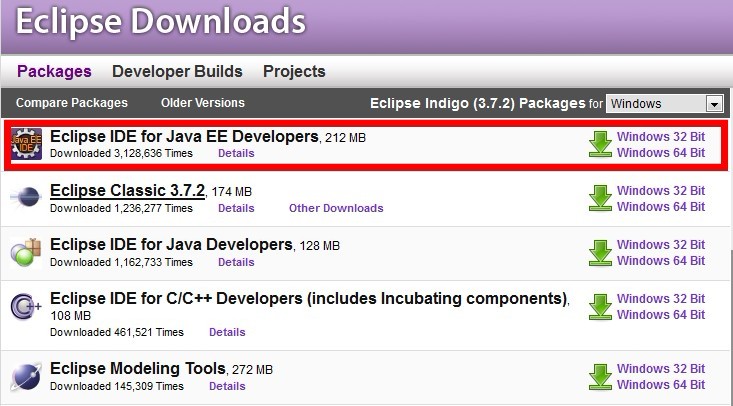Click the 'Downloaded 461,521 Times' text
Image resolution: width=733 pixels, height=406 pixels.
click(117, 332)
